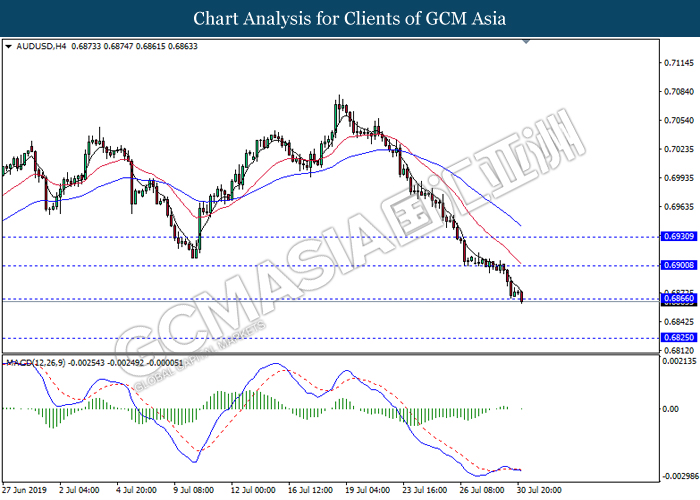700x500 pixels.
Task: Click the 0.68425 price axis value
Action: point(679,321)
